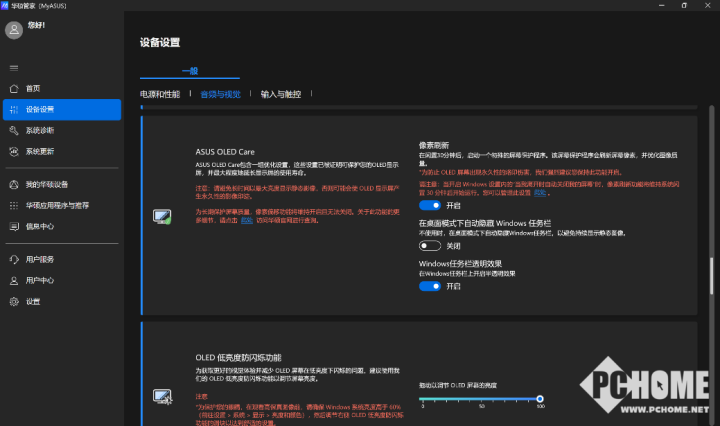Click the OLED low brightness anti-flicker icon

coord(162,397)
